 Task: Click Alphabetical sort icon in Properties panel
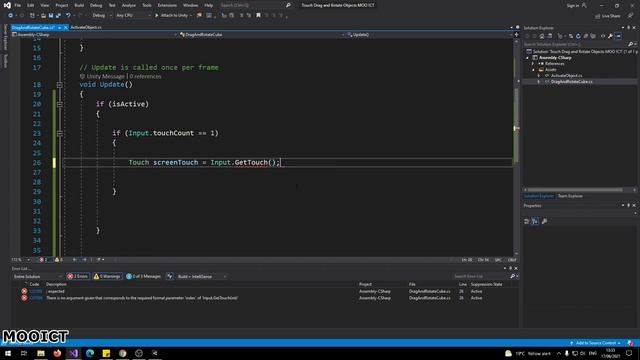click(x=535, y=221)
